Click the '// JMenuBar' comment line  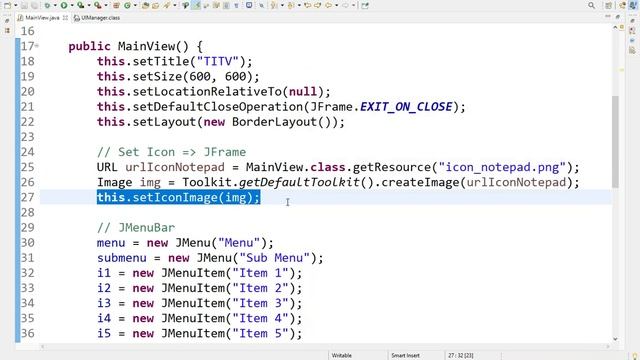click(x=136, y=228)
